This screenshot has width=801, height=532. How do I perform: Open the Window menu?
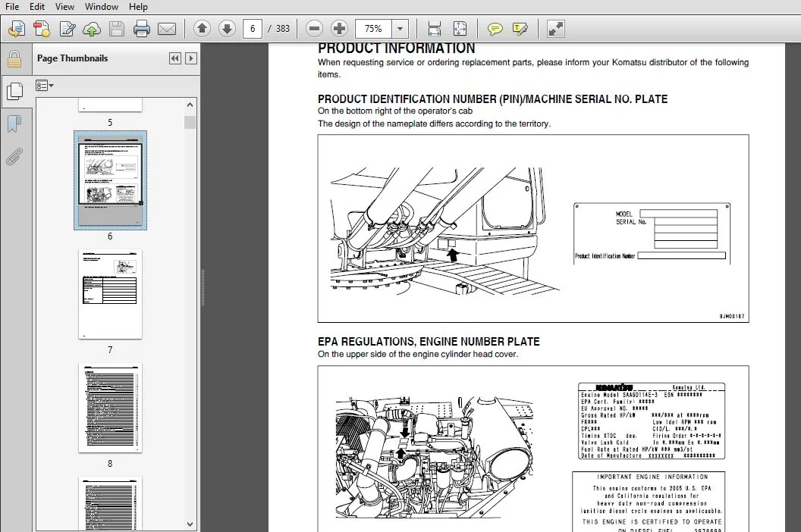(x=101, y=7)
